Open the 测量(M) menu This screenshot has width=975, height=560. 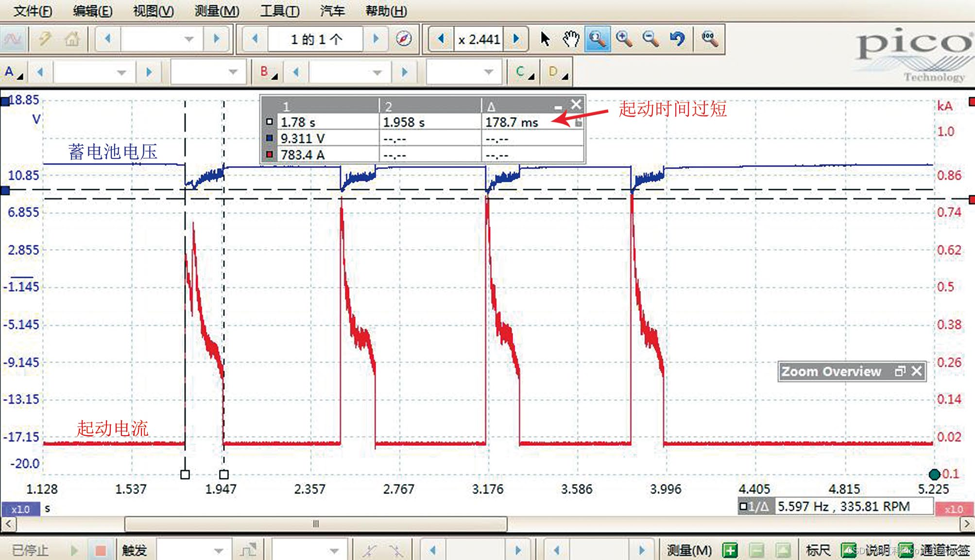click(x=217, y=11)
